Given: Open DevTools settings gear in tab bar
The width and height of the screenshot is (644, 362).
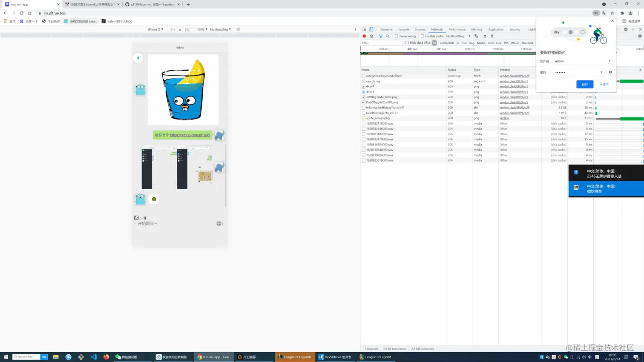Looking at the screenshot, I should [626, 29].
